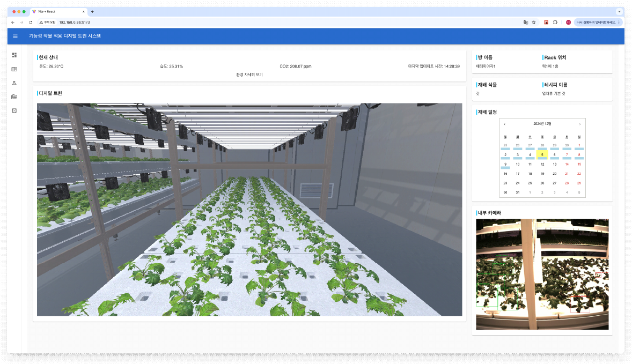This screenshot has width=632, height=364.
Task: Go to previous month in calendar
Action: (504, 124)
